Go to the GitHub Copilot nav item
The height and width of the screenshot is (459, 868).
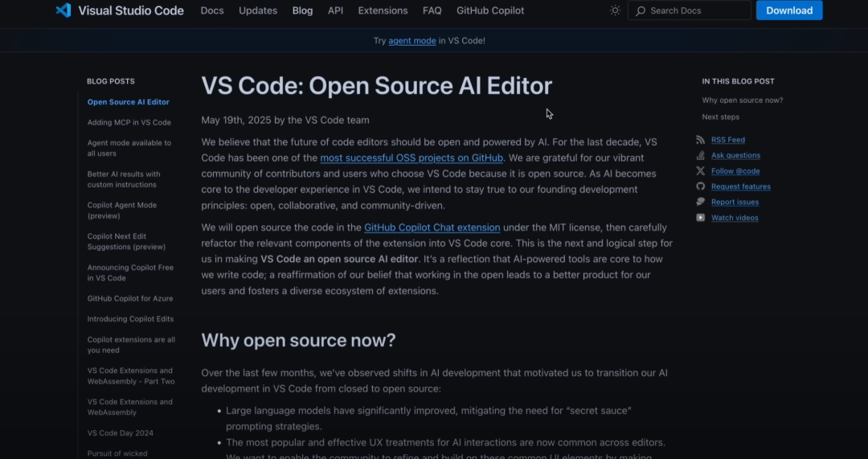tap(490, 10)
